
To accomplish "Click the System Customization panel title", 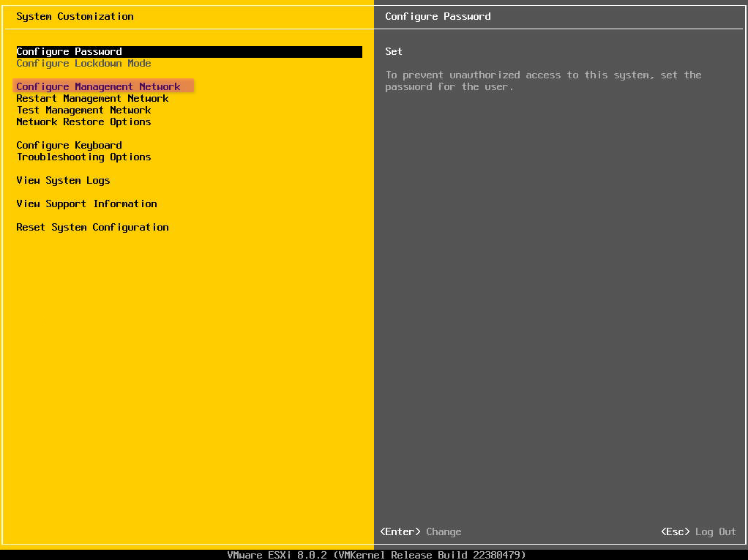I will [75, 16].
